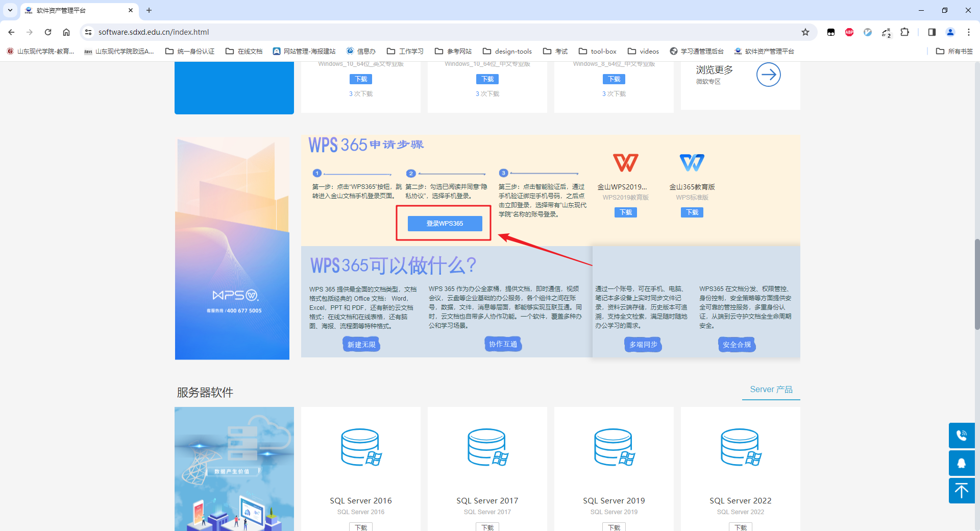Screen dimensions: 980x531
Task: Bookmark this page with the star icon
Action: tap(805, 32)
